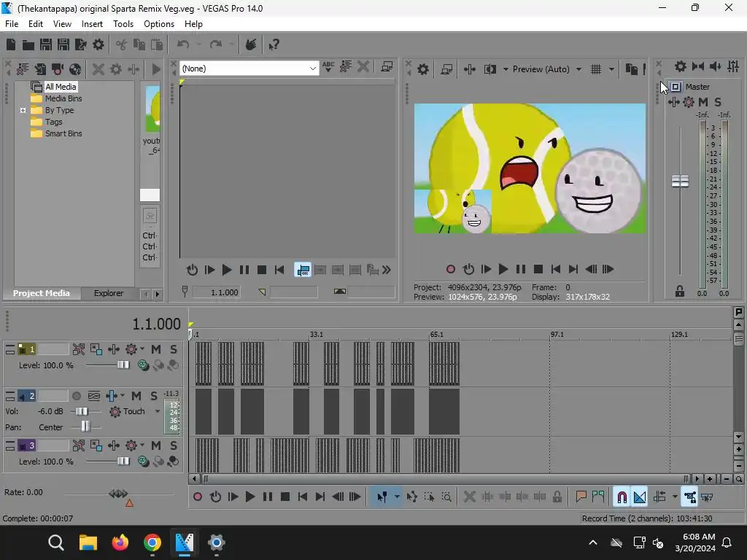The width and height of the screenshot is (747, 560).
Task: Undo the last action
Action: click(x=183, y=44)
